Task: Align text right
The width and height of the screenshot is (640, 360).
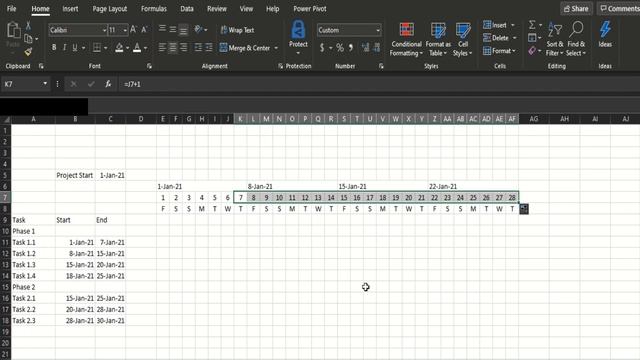Action: [184, 48]
